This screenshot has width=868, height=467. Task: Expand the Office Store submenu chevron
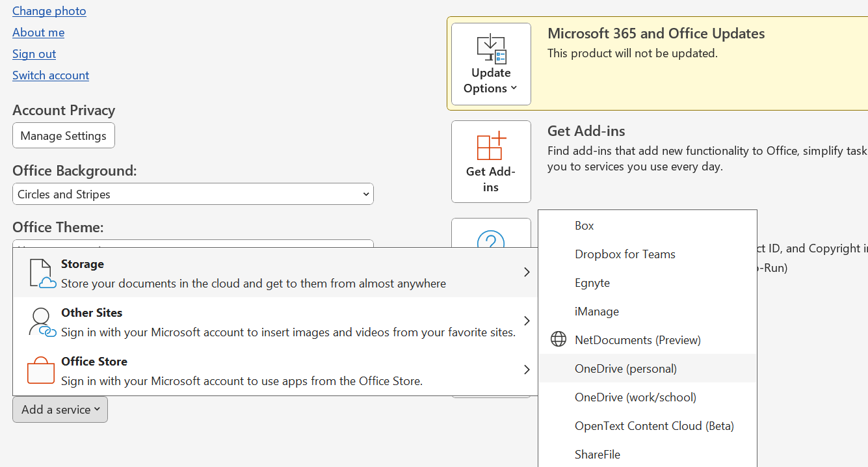click(527, 369)
